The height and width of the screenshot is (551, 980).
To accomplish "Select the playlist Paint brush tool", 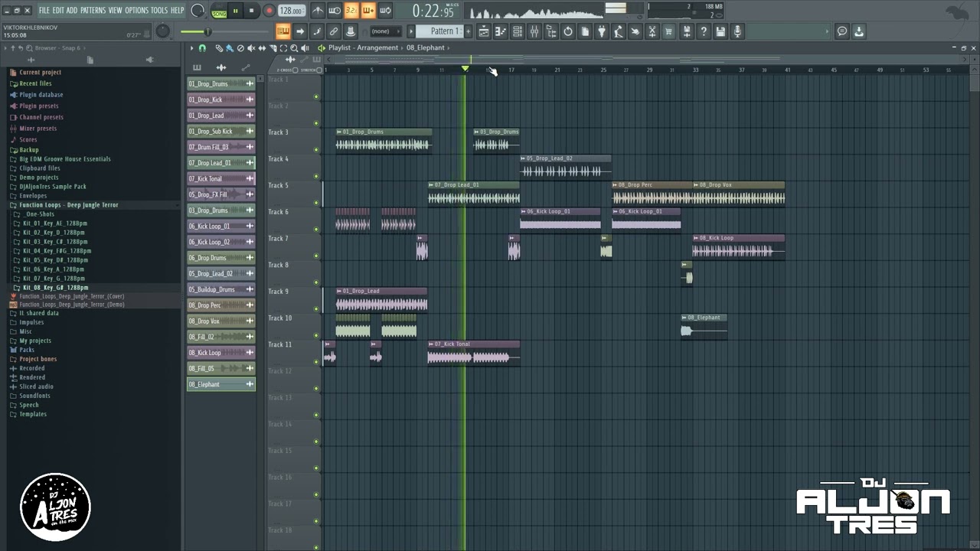I will pos(229,48).
